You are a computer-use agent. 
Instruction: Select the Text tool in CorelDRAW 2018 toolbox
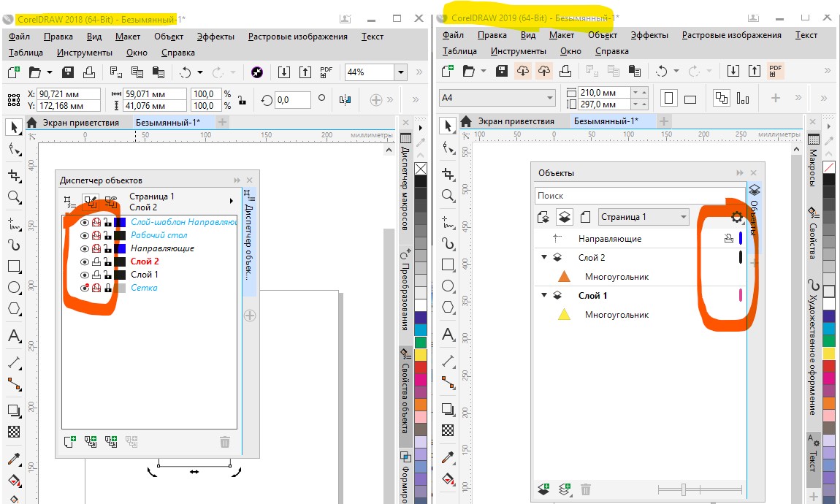pos(15,336)
